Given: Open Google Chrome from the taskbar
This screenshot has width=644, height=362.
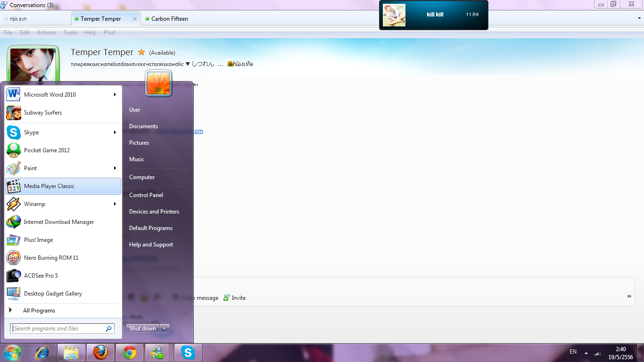Looking at the screenshot, I should [x=130, y=353].
